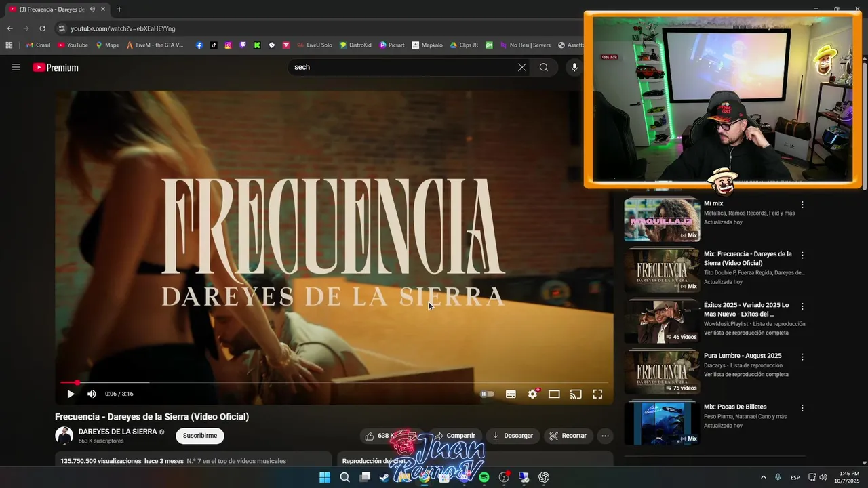Like the video with thumbs up
Image resolution: width=868 pixels, height=488 pixels.
[x=380, y=436]
